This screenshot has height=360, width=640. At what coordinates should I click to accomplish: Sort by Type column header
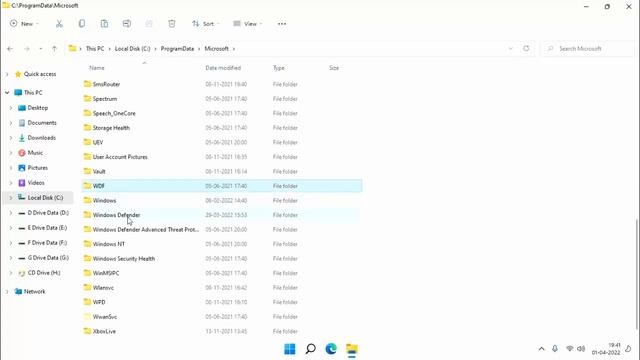[x=278, y=68]
